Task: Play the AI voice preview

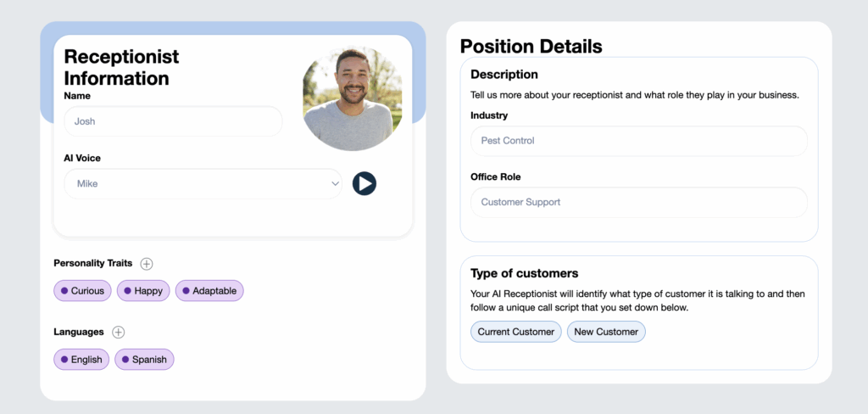Action: (x=364, y=183)
